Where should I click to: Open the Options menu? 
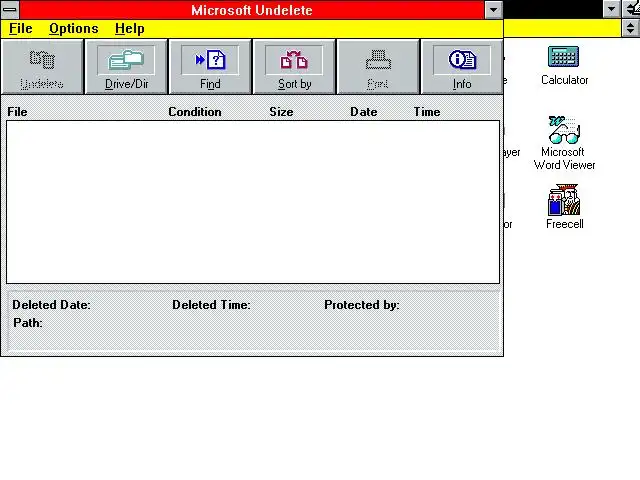coord(73,29)
